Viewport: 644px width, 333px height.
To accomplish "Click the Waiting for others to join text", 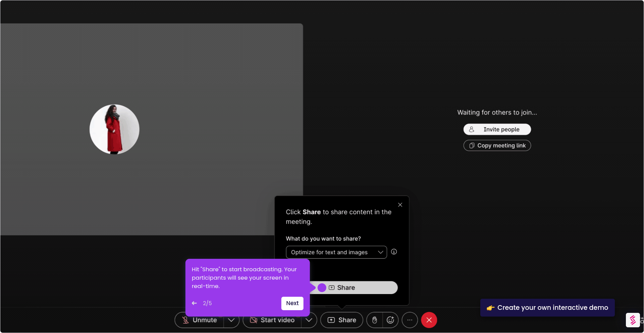I will point(497,112).
